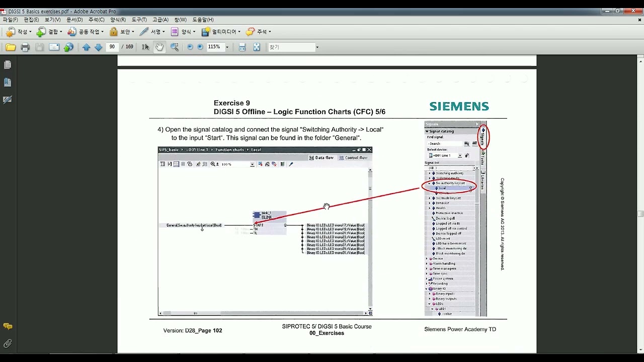Click the 'Siemens Power Academy TD' text
Screen dimensions: 644x362
click(x=460, y=329)
